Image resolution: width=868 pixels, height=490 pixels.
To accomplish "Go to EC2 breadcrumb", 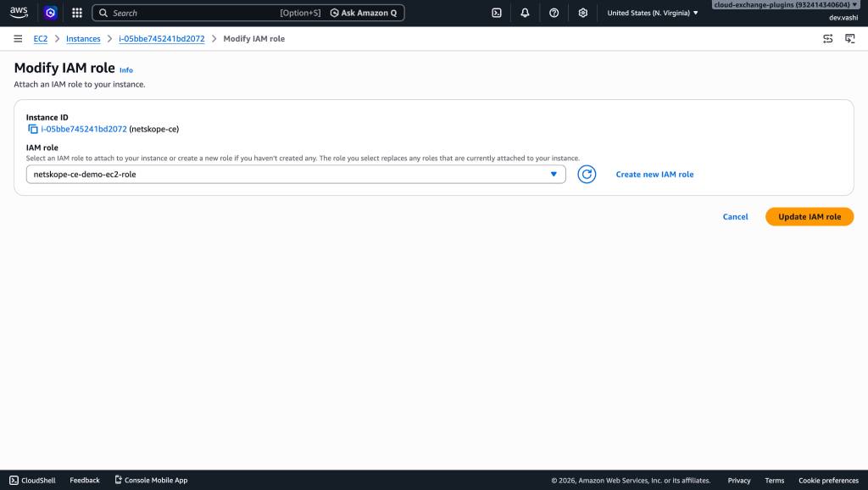I will pyautogui.click(x=41, y=39).
